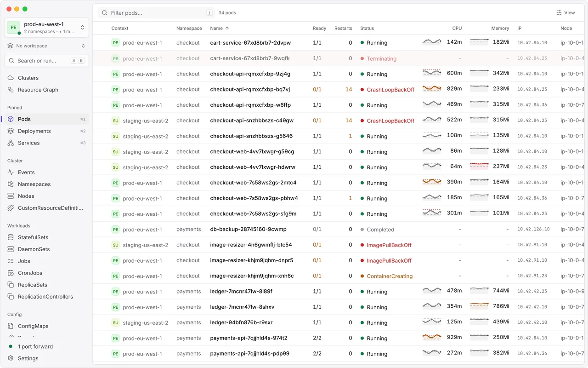Open the Namespaces icon
Image resolution: width=588 pixels, height=368 pixels.
(x=11, y=184)
